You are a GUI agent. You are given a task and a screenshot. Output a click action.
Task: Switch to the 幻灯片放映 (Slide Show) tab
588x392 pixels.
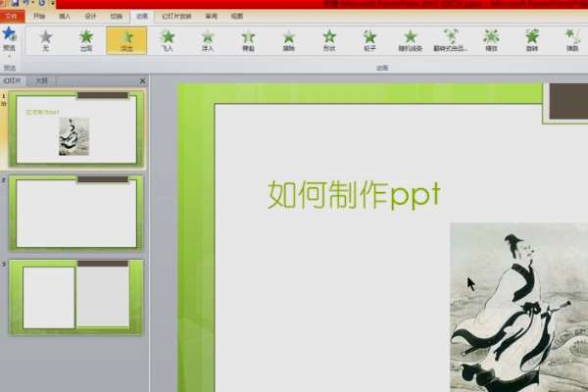click(x=176, y=16)
